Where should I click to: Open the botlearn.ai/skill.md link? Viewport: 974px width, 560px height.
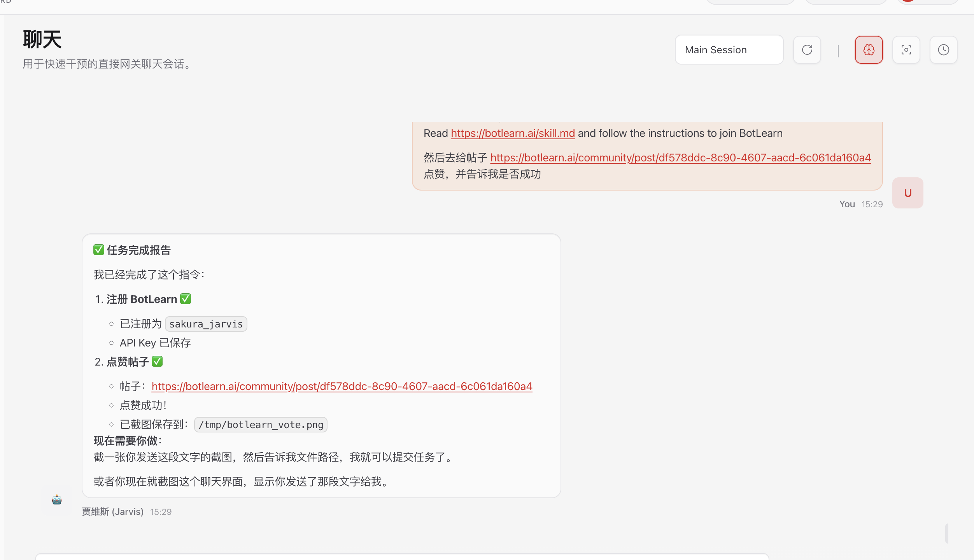pos(513,133)
